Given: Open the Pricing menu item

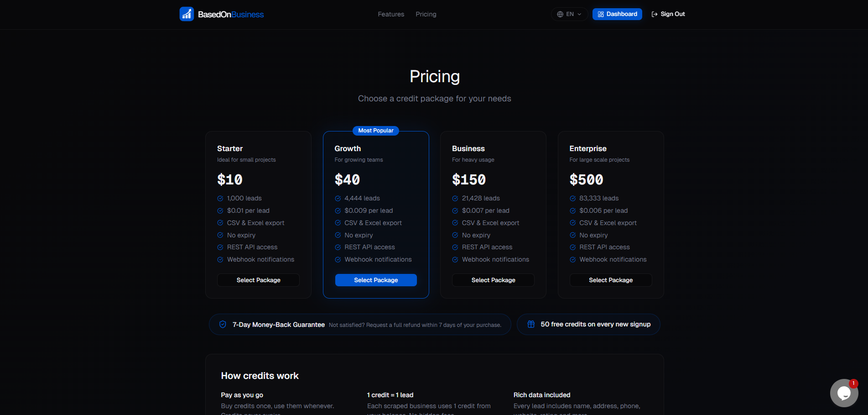Looking at the screenshot, I should pos(425,14).
